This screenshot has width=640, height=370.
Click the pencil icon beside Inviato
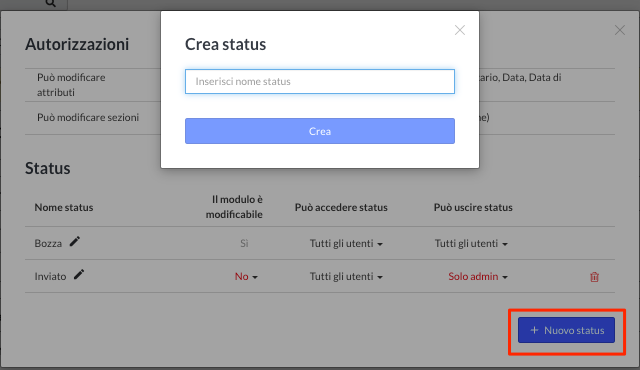79,275
